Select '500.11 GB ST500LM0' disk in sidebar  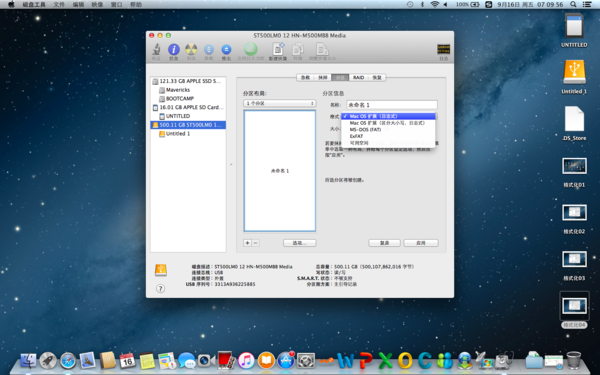pyautogui.click(x=188, y=125)
